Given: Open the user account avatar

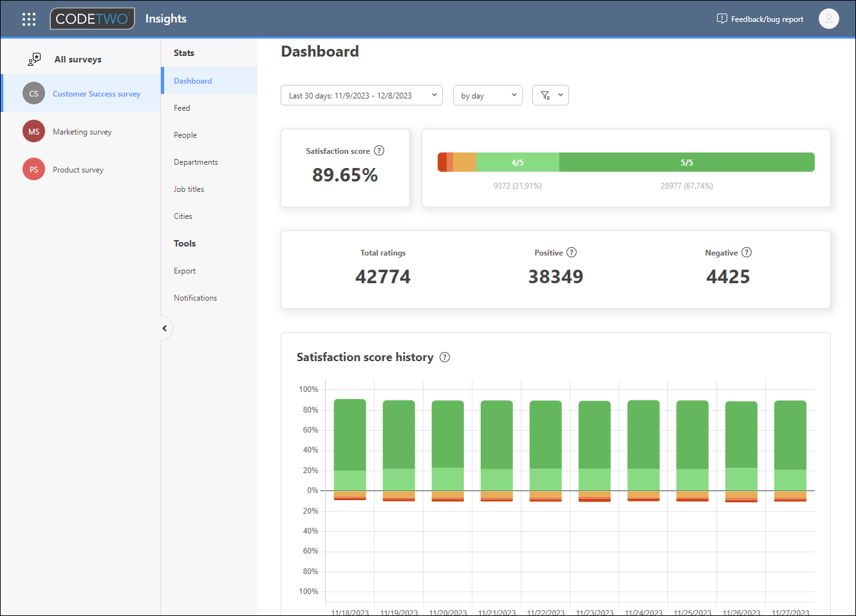Looking at the screenshot, I should (x=829, y=19).
